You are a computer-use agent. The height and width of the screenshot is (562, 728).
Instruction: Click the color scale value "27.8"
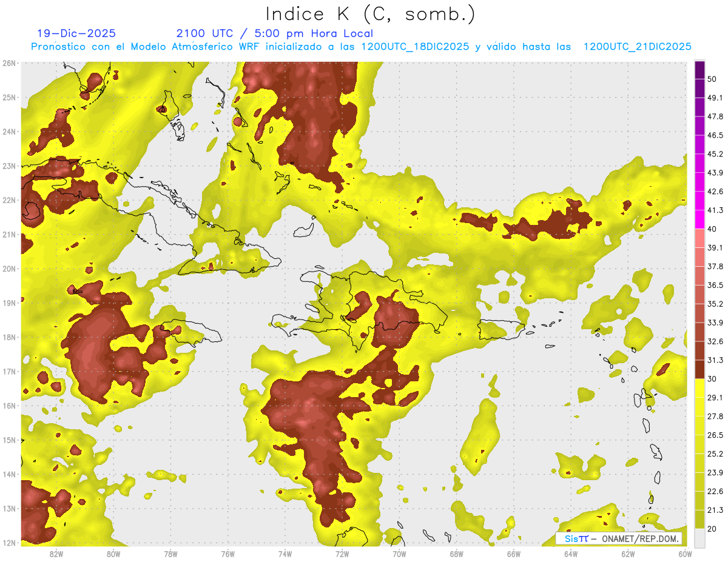click(715, 416)
